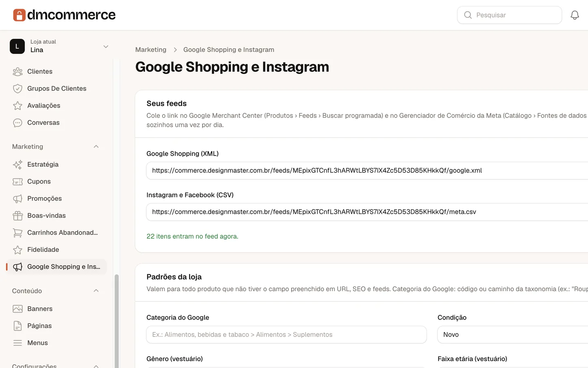Image resolution: width=588 pixels, height=368 pixels.
Task: Open Grupos De Clientes page
Action: [56, 89]
